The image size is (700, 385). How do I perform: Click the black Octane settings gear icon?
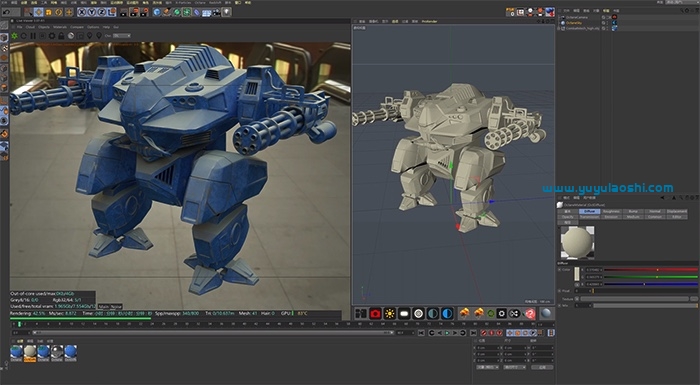pyautogui.click(x=502, y=314)
